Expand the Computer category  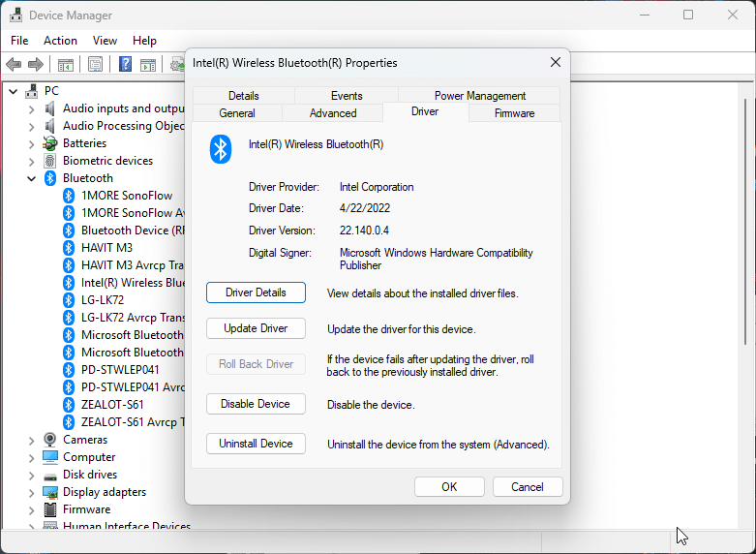click(31, 458)
